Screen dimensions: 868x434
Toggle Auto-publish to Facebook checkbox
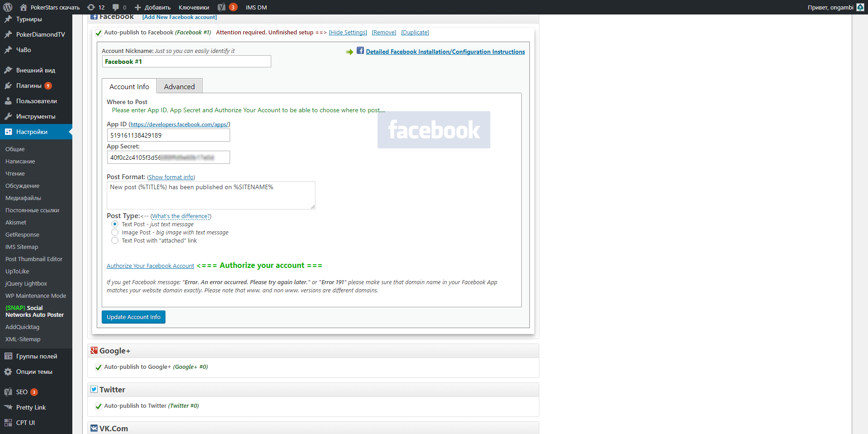[99, 33]
